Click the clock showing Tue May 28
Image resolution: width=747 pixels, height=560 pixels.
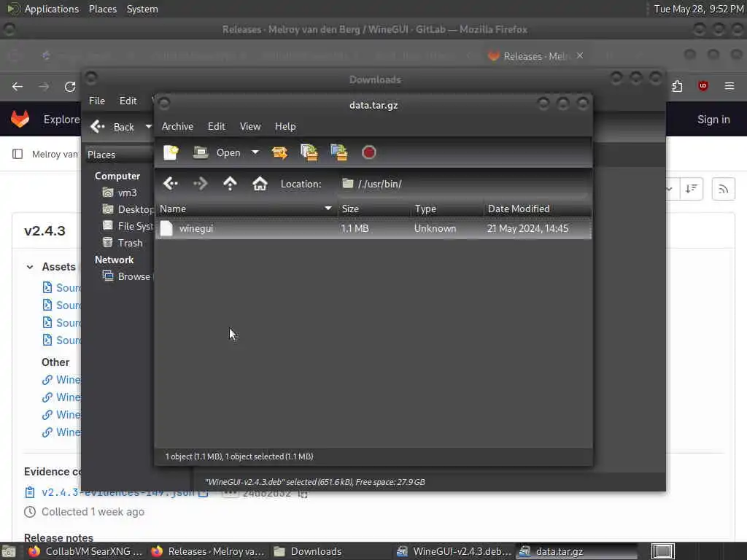[x=698, y=9]
